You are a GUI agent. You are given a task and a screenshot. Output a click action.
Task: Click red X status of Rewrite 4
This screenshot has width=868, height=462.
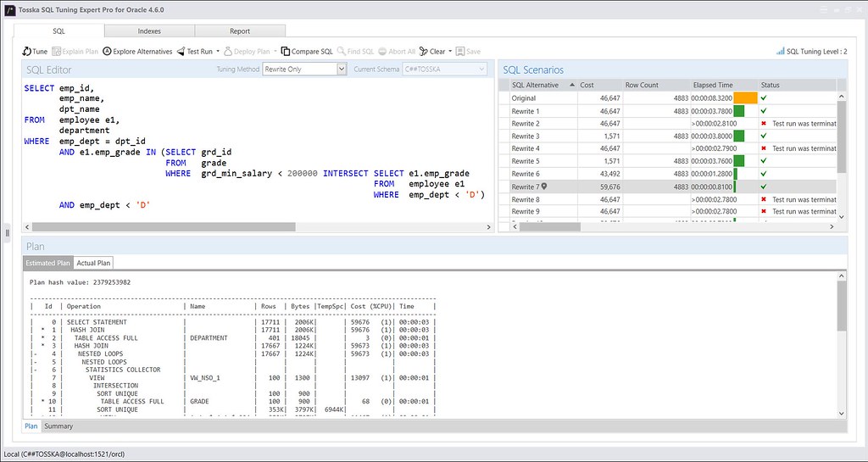click(764, 148)
